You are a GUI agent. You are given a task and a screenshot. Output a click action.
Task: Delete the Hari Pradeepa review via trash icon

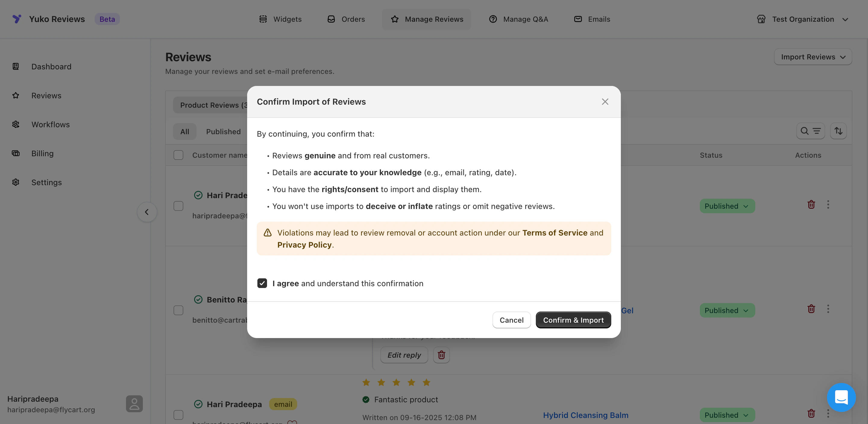click(811, 204)
